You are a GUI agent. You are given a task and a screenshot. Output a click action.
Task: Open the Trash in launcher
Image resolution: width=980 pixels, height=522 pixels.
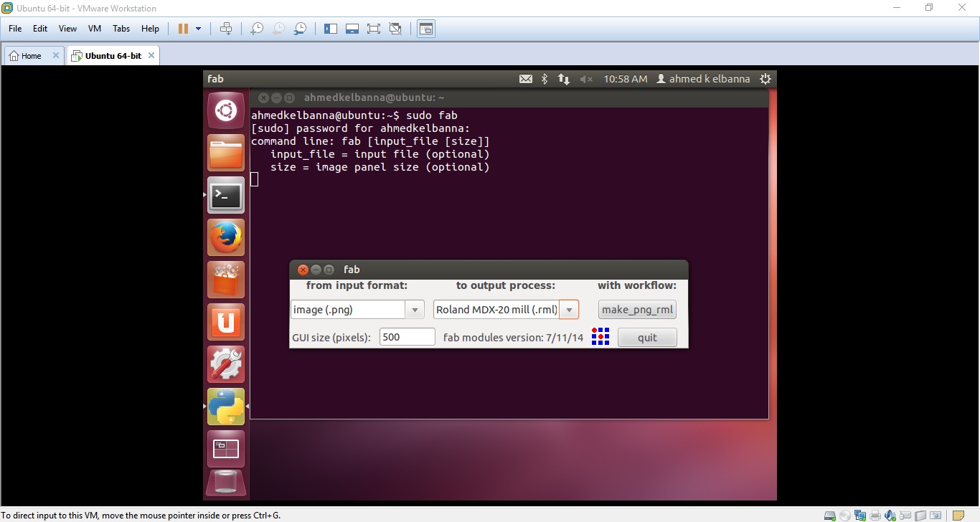pyautogui.click(x=226, y=483)
